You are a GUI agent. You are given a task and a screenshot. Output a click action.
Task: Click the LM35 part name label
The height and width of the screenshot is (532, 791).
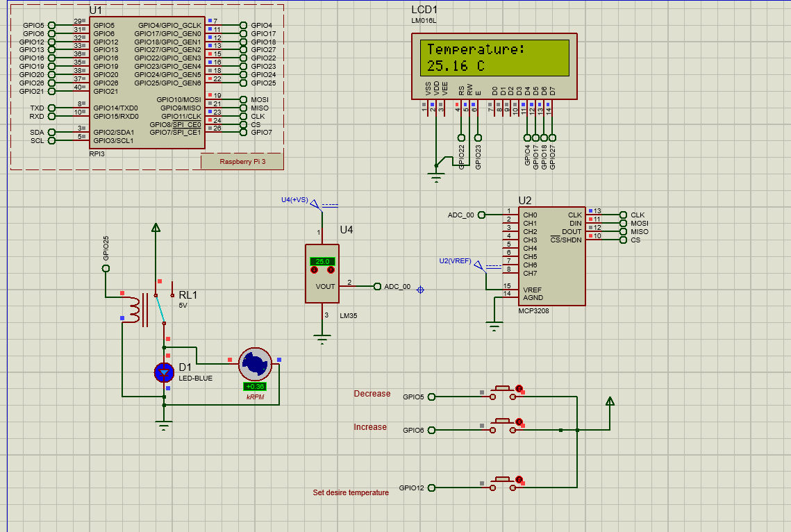tap(348, 316)
